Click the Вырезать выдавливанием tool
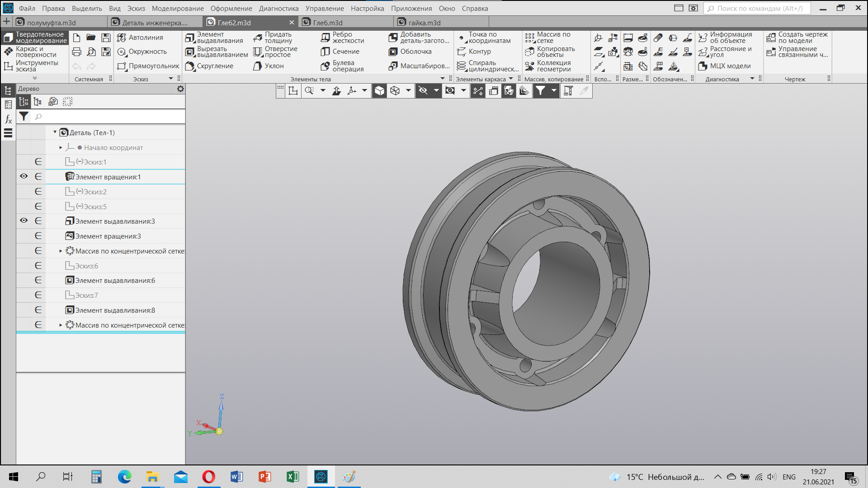This screenshot has height=488, width=868. click(217, 52)
